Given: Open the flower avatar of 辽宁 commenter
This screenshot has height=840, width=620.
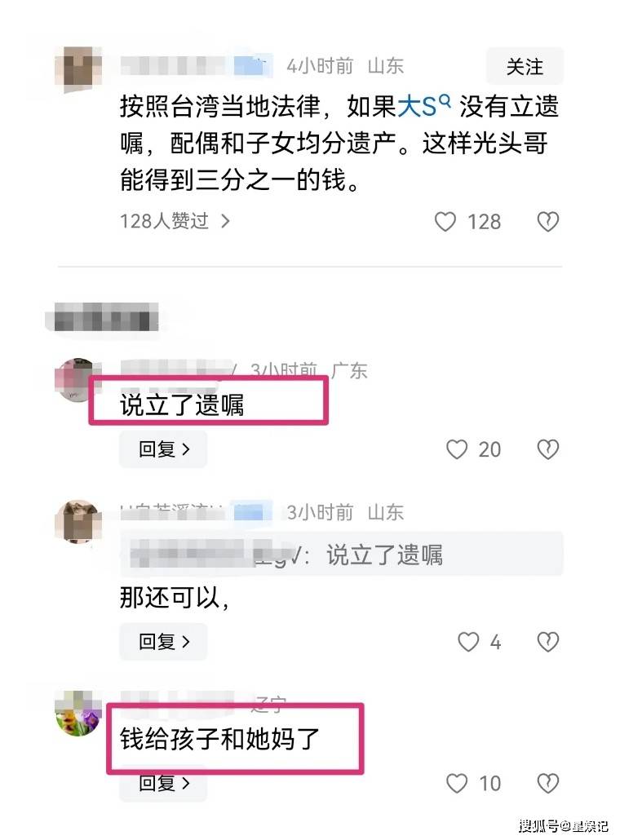Looking at the screenshot, I should tap(78, 714).
